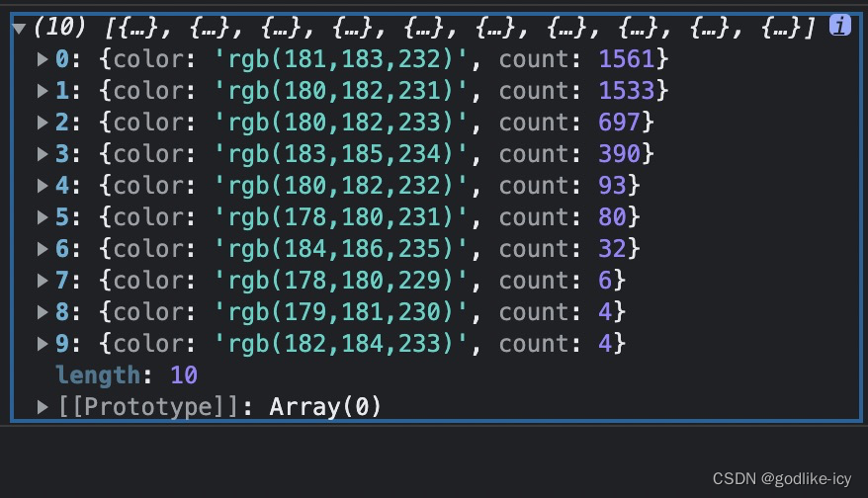868x498 pixels.
Task: Select color string 'rgb(178,180,231)'
Action: (x=340, y=217)
